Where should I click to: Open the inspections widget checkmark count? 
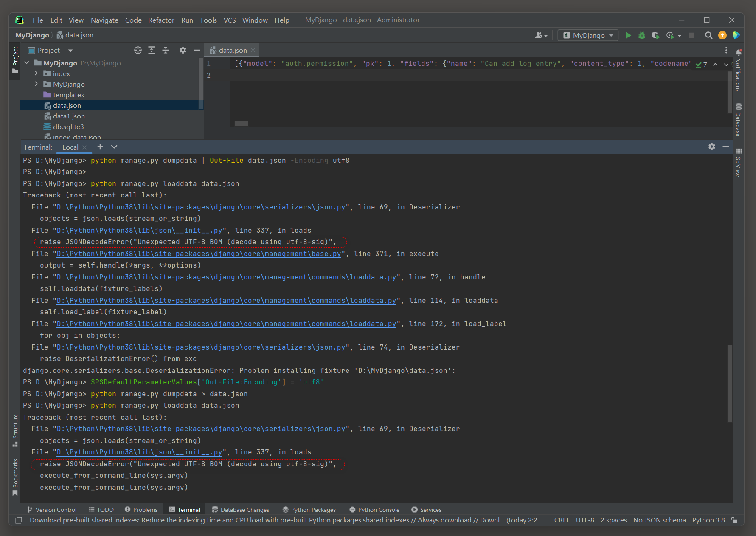(x=701, y=65)
